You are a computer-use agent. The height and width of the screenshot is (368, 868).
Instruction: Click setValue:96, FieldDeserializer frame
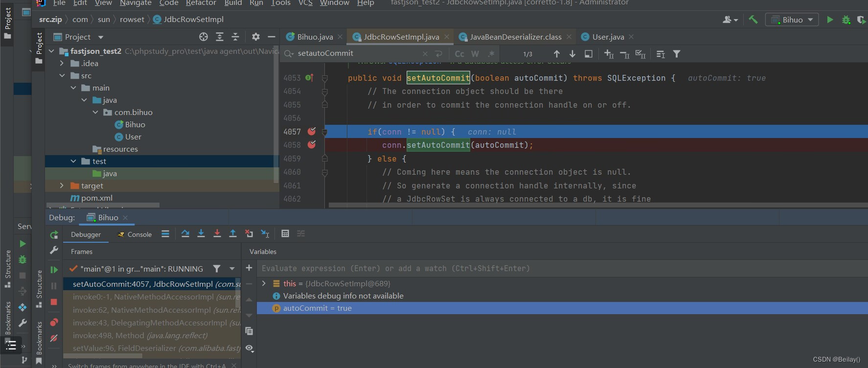tap(152, 348)
